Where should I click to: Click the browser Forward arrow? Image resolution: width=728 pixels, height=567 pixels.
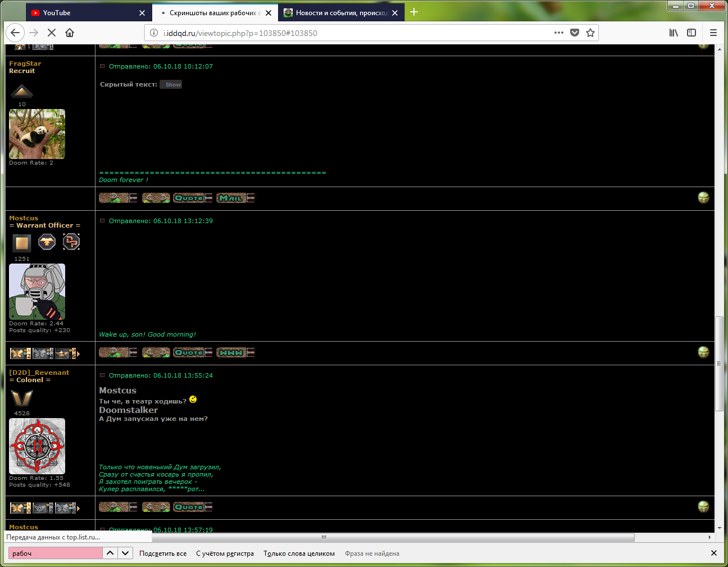[34, 33]
